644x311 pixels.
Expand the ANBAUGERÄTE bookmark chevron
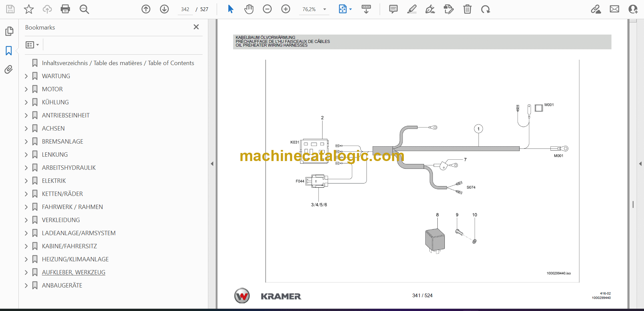tap(26, 286)
